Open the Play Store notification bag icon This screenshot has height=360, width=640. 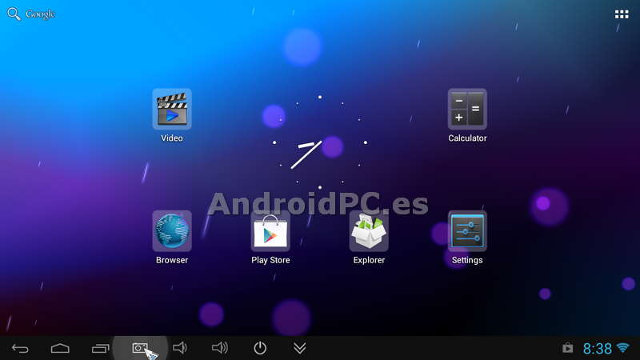568,348
